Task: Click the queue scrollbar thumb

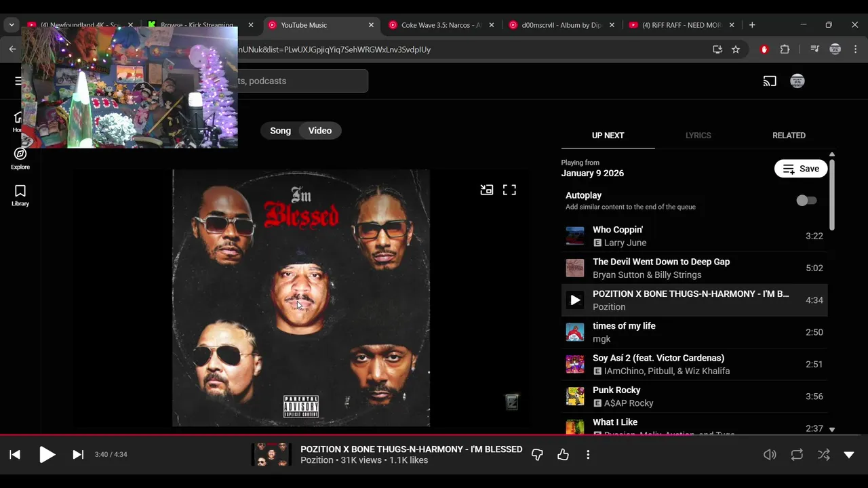Action: coord(832,195)
